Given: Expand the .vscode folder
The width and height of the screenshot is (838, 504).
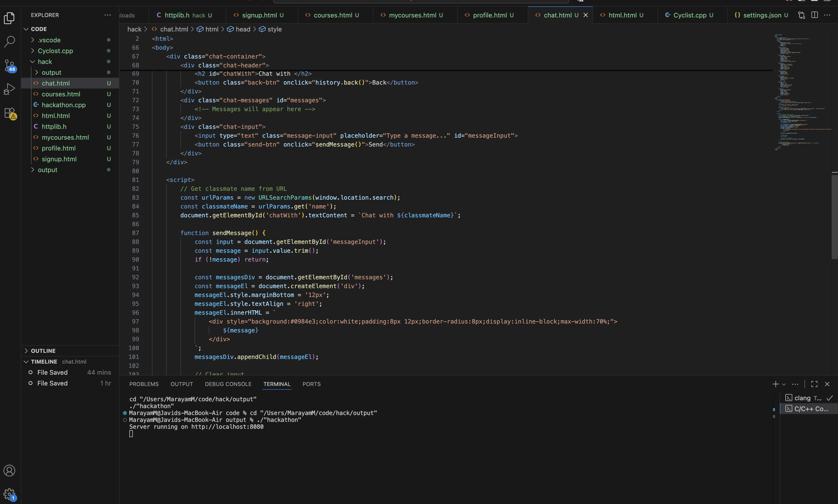Looking at the screenshot, I should (x=49, y=40).
